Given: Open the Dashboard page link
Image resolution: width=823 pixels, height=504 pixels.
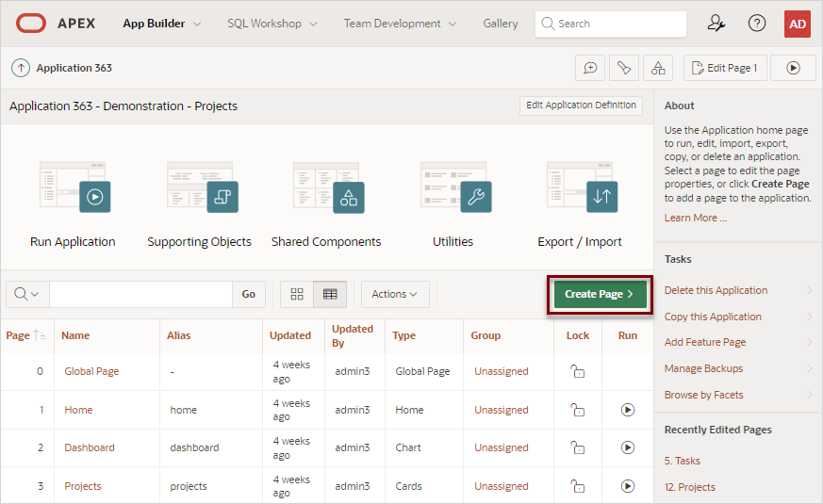Looking at the screenshot, I should [x=90, y=447].
